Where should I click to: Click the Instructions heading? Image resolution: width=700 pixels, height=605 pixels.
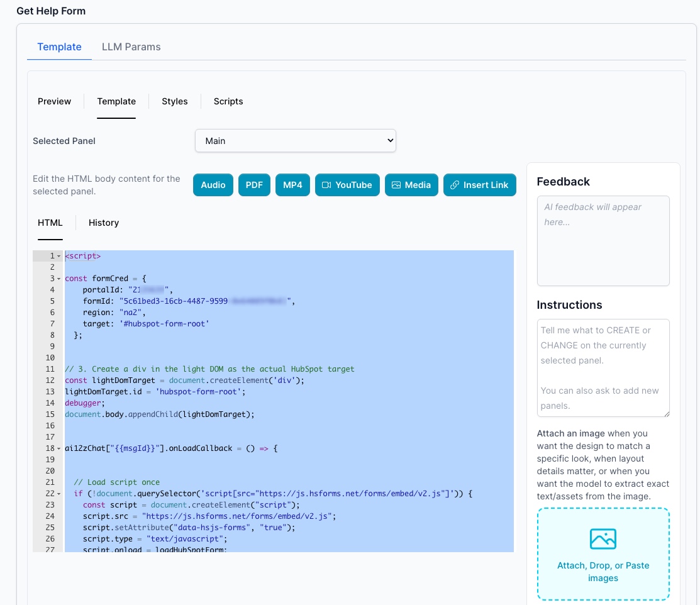coord(569,305)
